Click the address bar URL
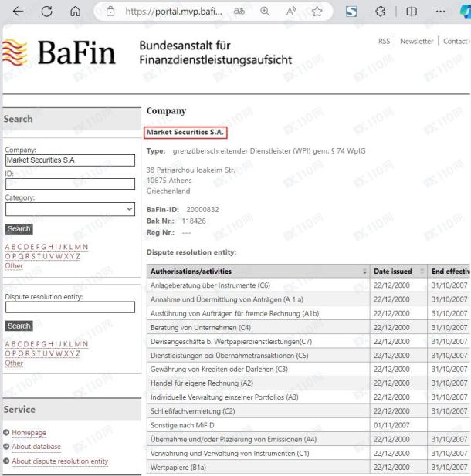Viewport: 471px width, 476px height. click(174, 12)
